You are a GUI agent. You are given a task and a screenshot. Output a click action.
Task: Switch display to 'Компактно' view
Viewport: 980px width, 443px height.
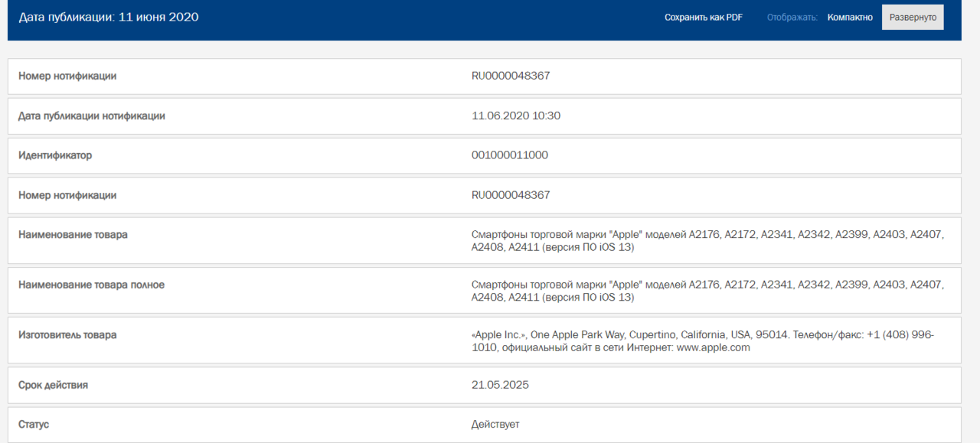[850, 18]
